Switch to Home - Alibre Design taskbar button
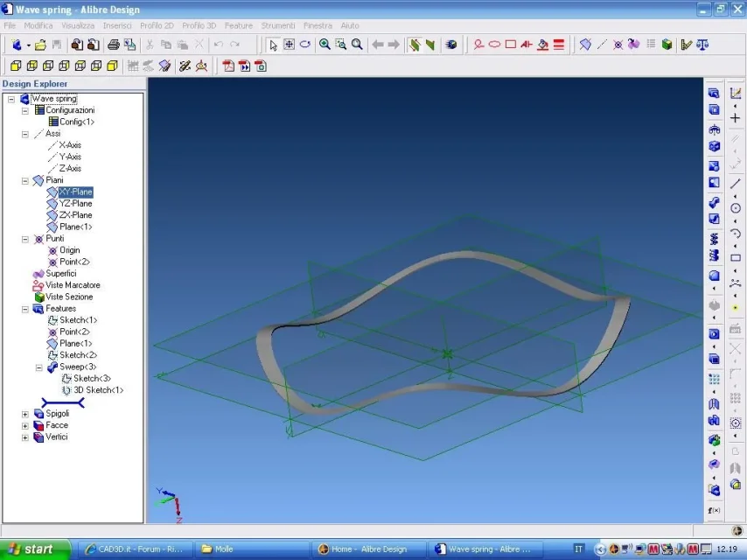Screen dimensions: 747x560 (x=369, y=549)
